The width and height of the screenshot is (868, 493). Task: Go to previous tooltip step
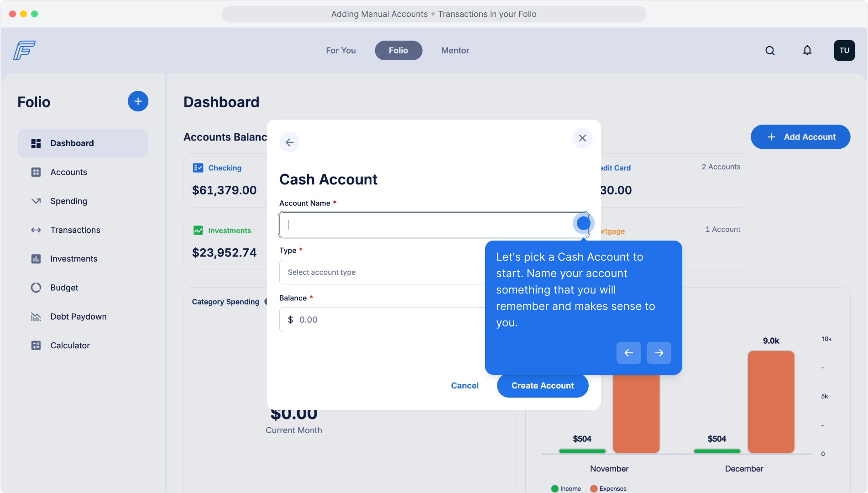tap(629, 353)
